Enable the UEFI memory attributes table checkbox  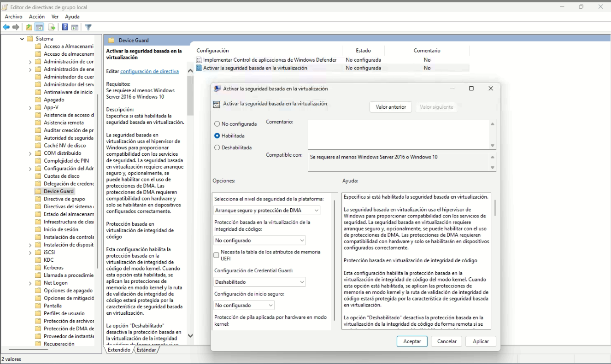216,255
